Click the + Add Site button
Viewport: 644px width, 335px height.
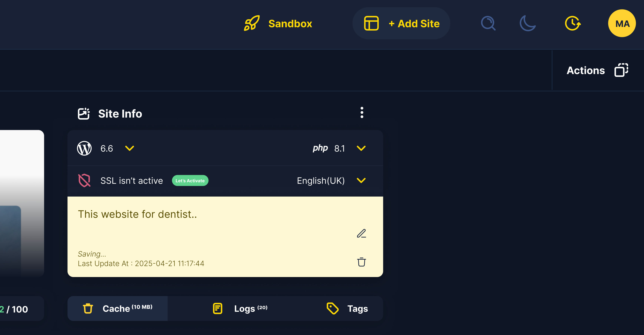pos(401,23)
